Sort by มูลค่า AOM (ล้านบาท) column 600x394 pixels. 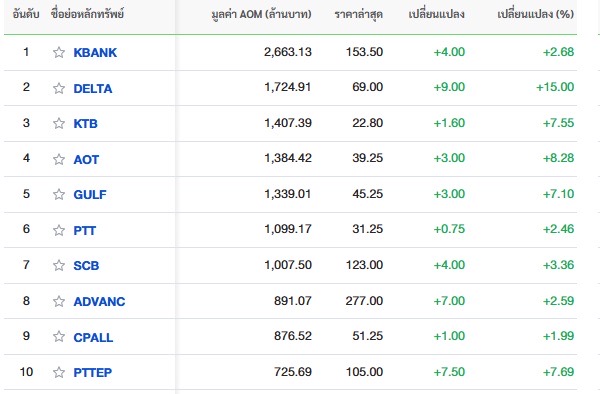point(261,15)
